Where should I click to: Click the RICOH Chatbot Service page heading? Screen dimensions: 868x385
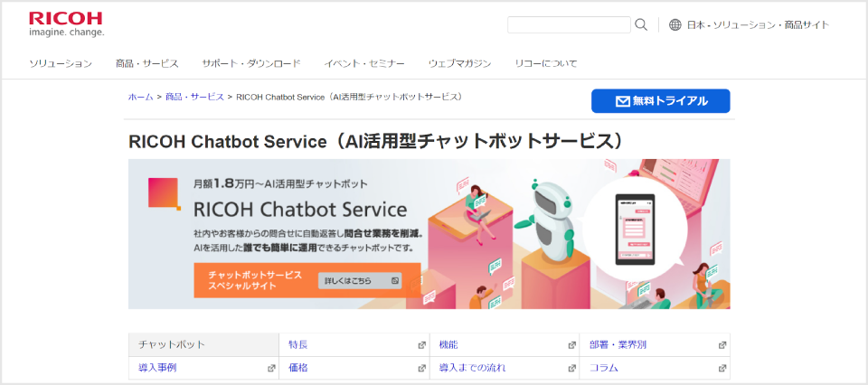[380, 142]
